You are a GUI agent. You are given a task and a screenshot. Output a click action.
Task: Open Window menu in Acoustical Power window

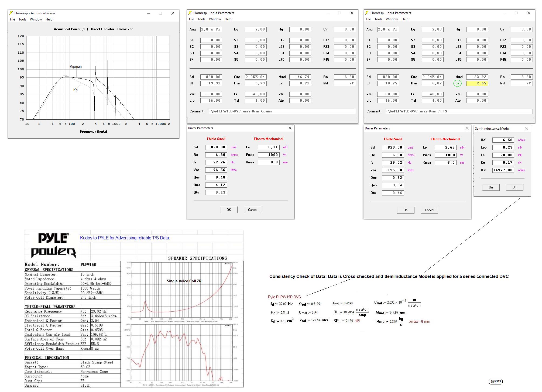pyautogui.click(x=36, y=19)
